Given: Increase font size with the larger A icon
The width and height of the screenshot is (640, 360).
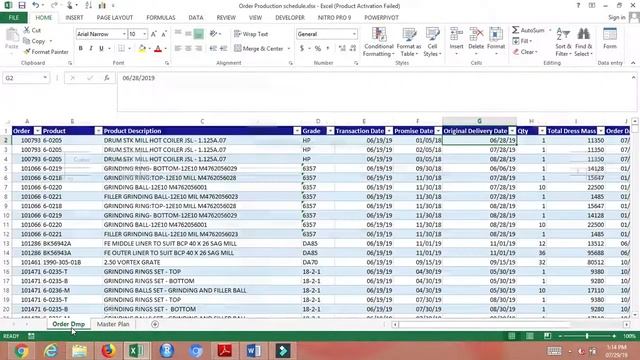Looking at the screenshot, I should (x=154, y=34).
